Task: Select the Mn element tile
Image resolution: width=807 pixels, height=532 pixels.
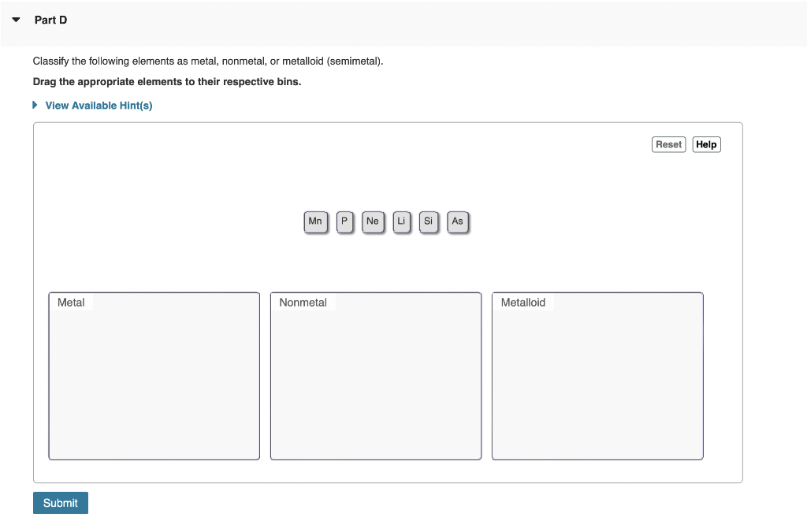Action: (x=315, y=221)
